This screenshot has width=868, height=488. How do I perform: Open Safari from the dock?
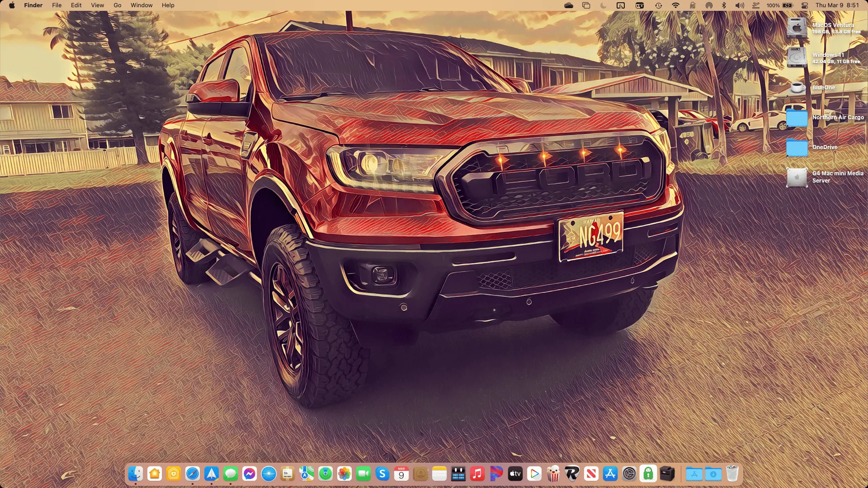pos(193,474)
